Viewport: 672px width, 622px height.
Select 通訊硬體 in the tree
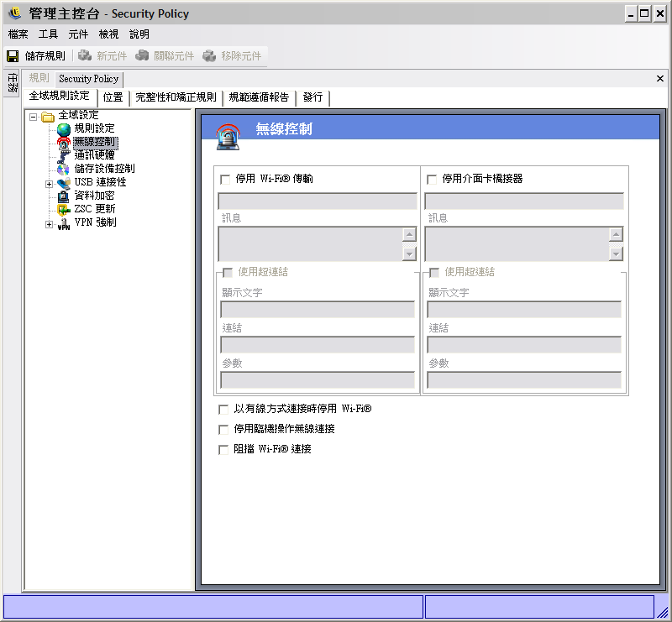94,155
